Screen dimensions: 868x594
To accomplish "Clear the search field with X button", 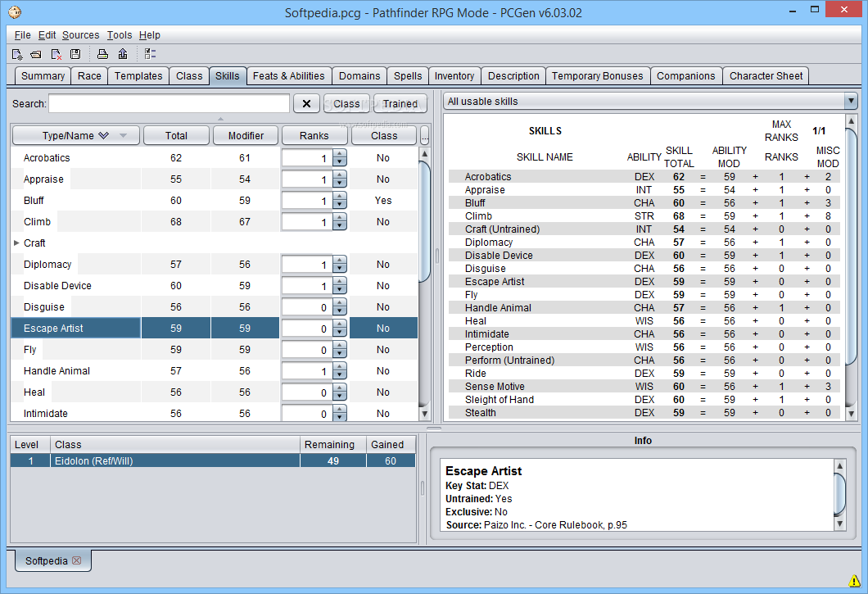I will point(306,103).
